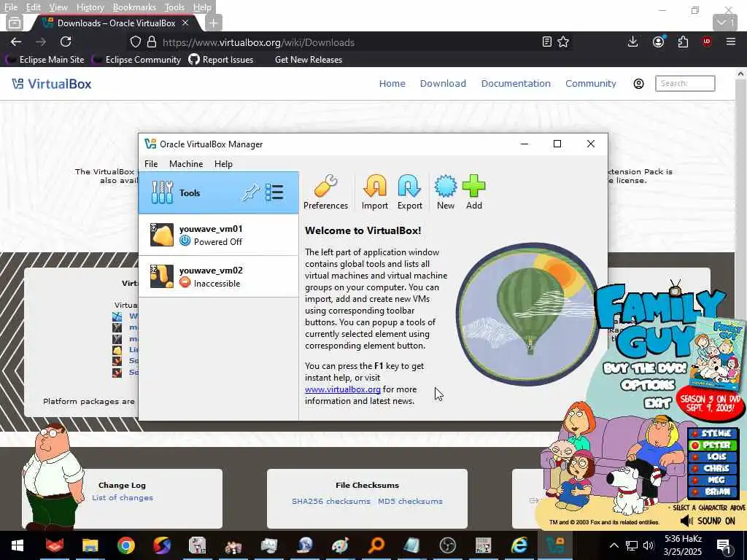
Task: Toggle the Sound On speaker control
Action: point(708,521)
